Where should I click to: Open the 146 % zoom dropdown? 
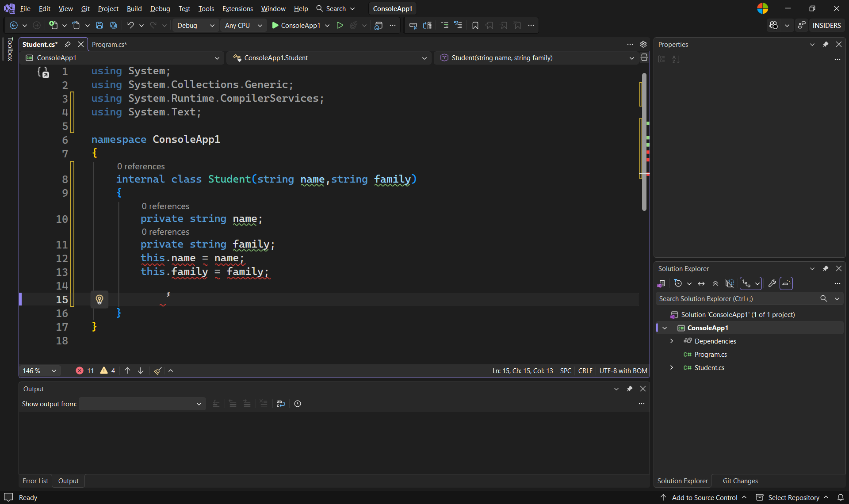click(40, 371)
